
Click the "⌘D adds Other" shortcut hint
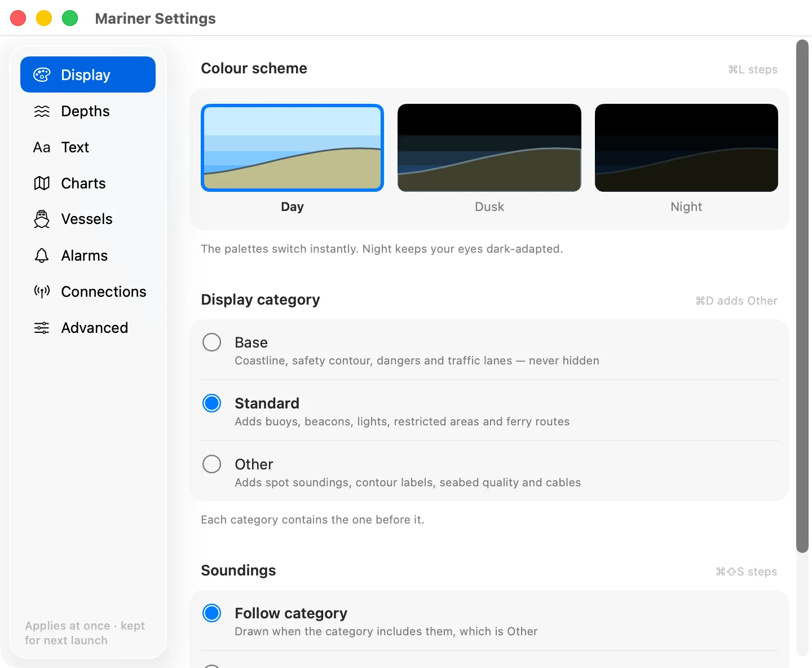point(736,301)
